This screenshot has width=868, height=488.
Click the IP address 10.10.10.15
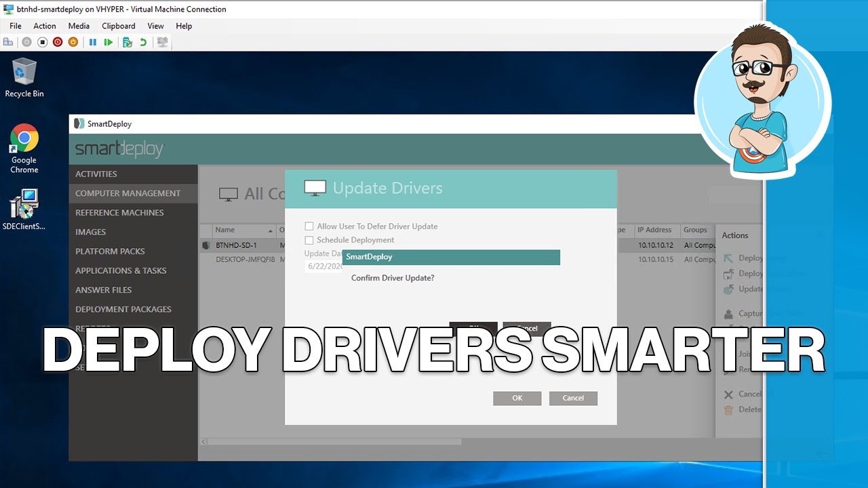656,260
